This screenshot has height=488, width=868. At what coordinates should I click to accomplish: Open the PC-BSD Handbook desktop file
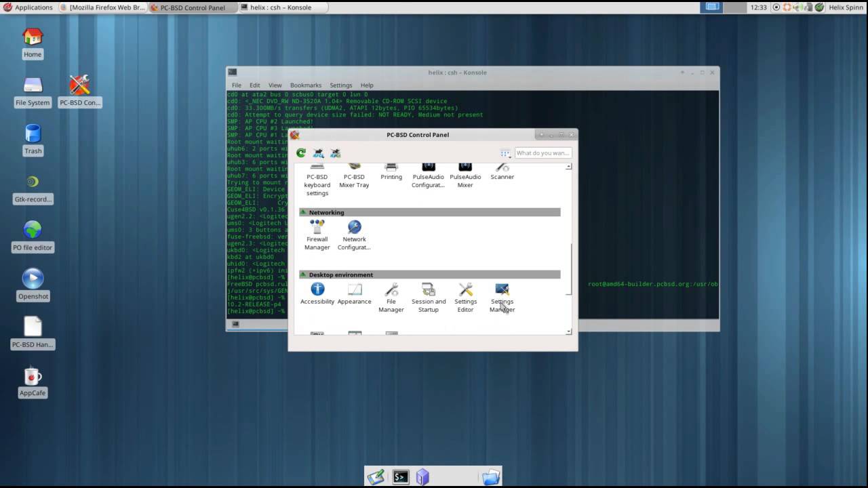[33, 333]
